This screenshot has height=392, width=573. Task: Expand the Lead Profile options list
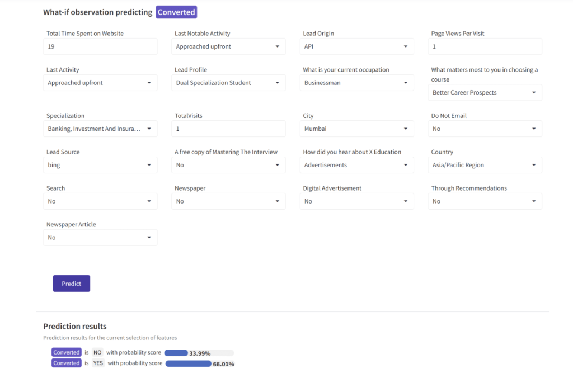pos(228,82)
